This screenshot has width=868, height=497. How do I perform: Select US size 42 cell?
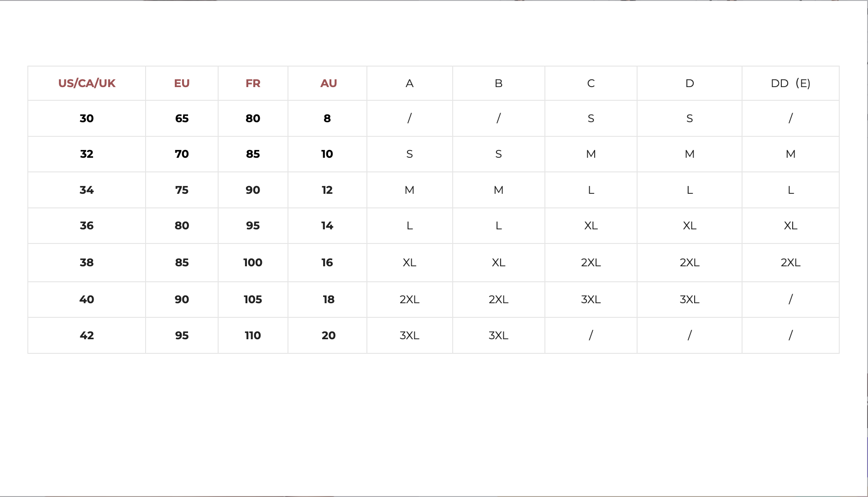coord(87,336)
